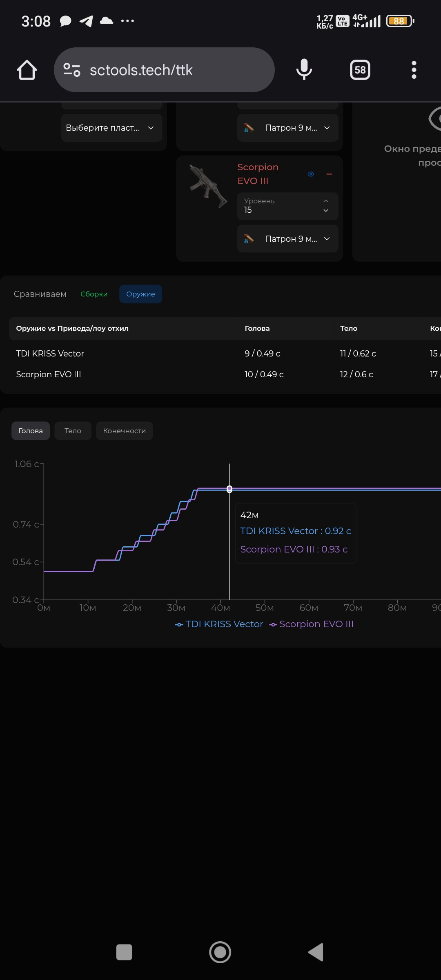Toggle TDI KRISS Vector series in chart legend
This screenshot has height=980, width=441.
219,624
